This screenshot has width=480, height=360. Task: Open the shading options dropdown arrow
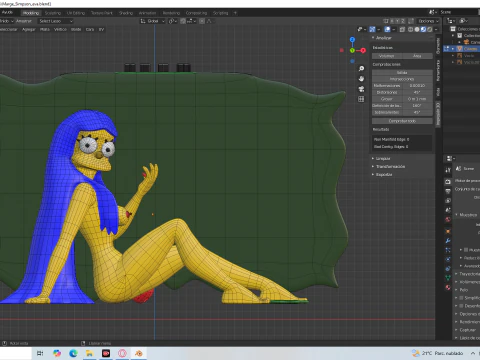click(436, 29)
